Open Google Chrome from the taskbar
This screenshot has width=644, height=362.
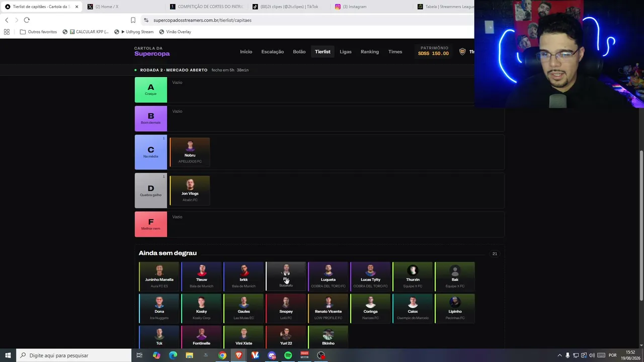pyautogui.click(x=222, y=355)
